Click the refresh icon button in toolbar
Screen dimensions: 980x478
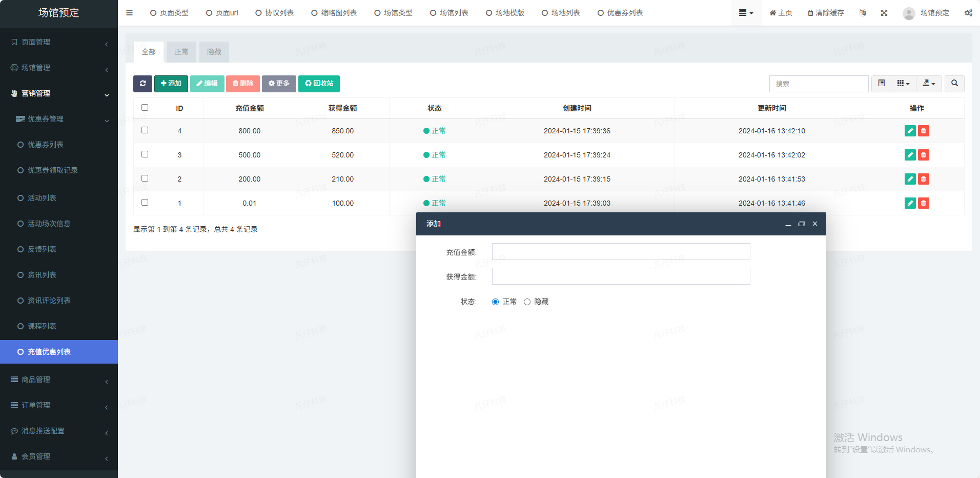pyautogui.click(x=142, y=84)
